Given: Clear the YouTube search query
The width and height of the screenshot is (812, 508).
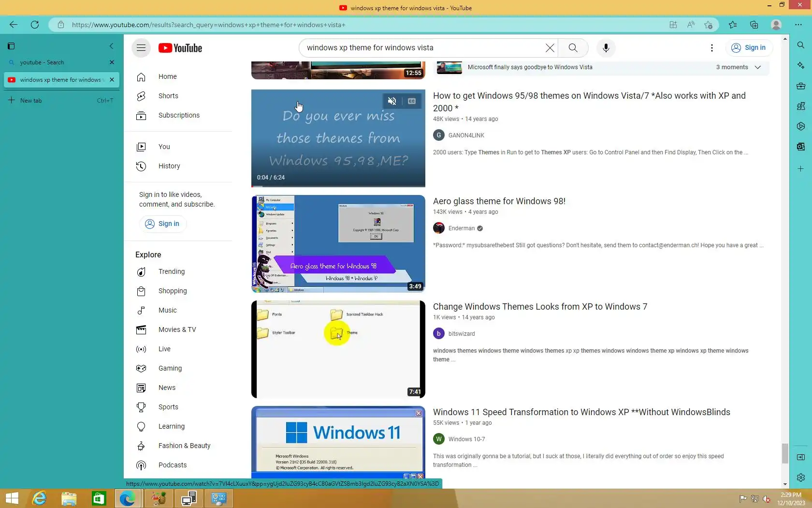Looking at the screenshot, I should [550, 48].
